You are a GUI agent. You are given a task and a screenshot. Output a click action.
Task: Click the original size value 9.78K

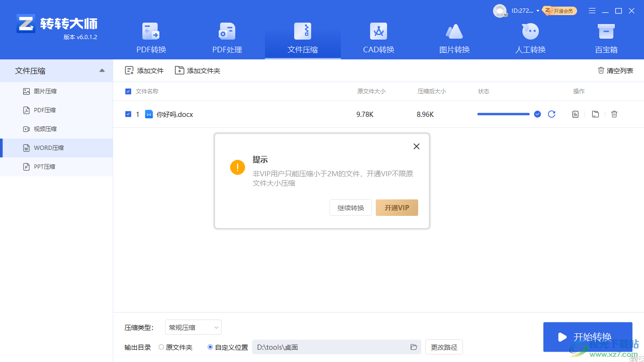[x=365, y=115]
